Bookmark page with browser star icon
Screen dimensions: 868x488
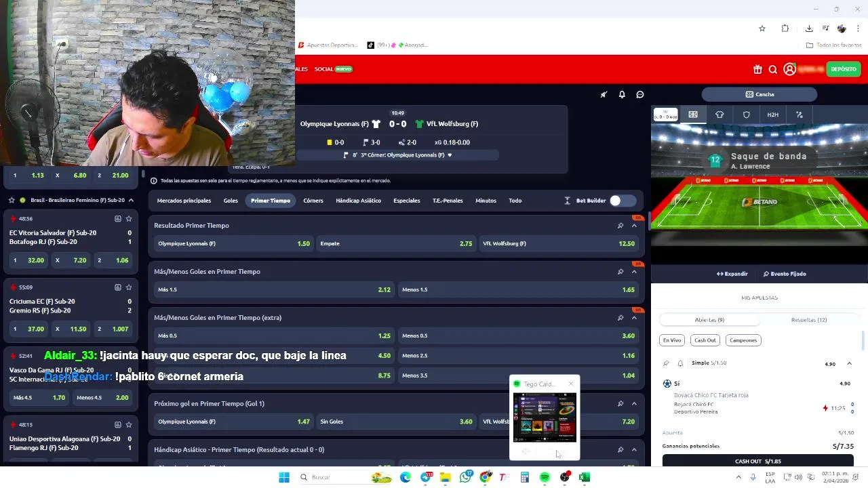tap(762, 28)
